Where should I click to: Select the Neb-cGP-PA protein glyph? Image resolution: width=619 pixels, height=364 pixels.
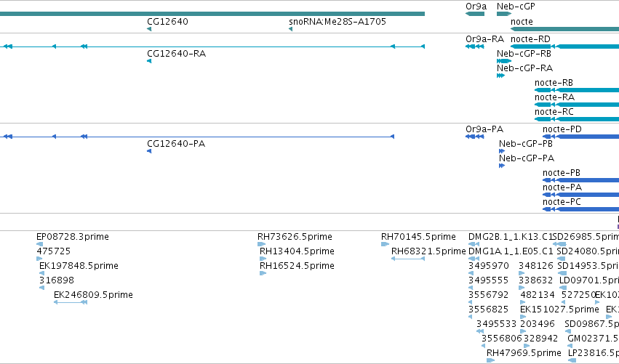tap(502, 166)
